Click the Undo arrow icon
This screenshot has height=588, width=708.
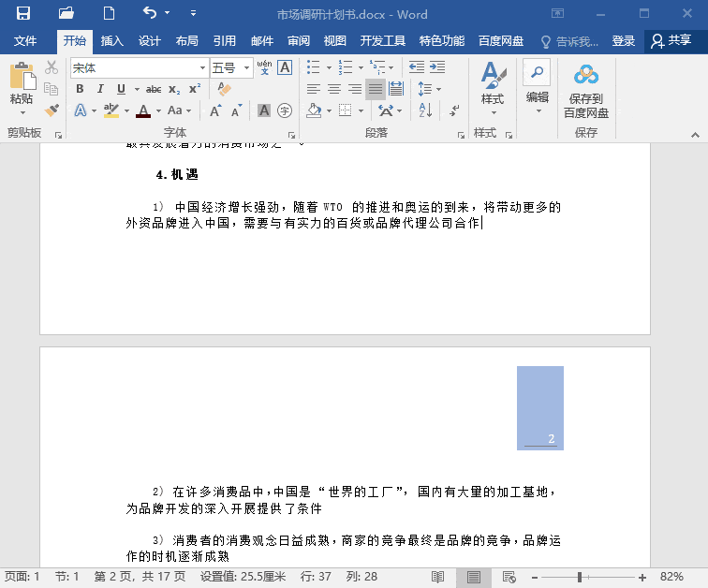tap(150, 12)
